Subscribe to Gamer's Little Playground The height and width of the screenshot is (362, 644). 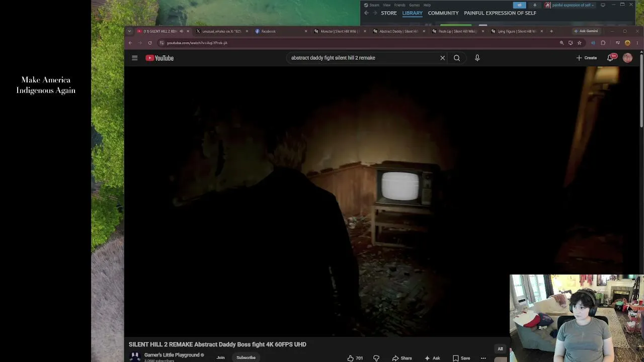(x=246, y=358)
